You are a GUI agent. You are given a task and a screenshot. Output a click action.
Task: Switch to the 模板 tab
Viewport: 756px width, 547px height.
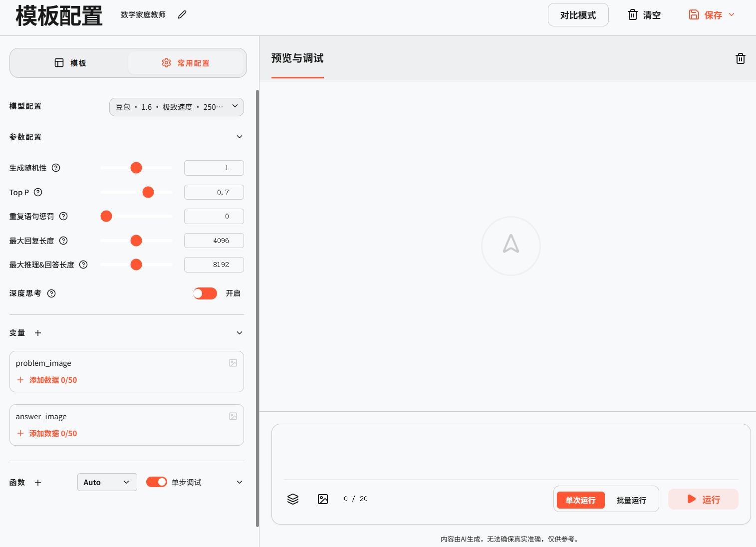pyautogui.click(x=70, y=63)
